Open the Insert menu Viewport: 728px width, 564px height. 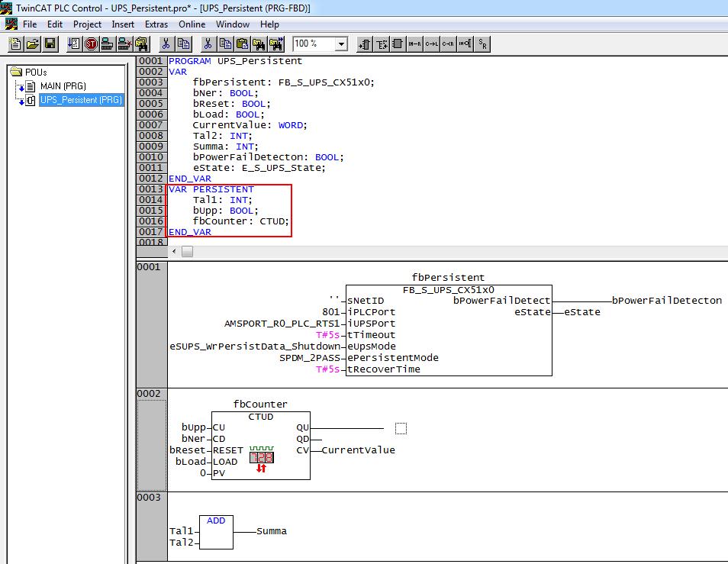pos(123,24)
